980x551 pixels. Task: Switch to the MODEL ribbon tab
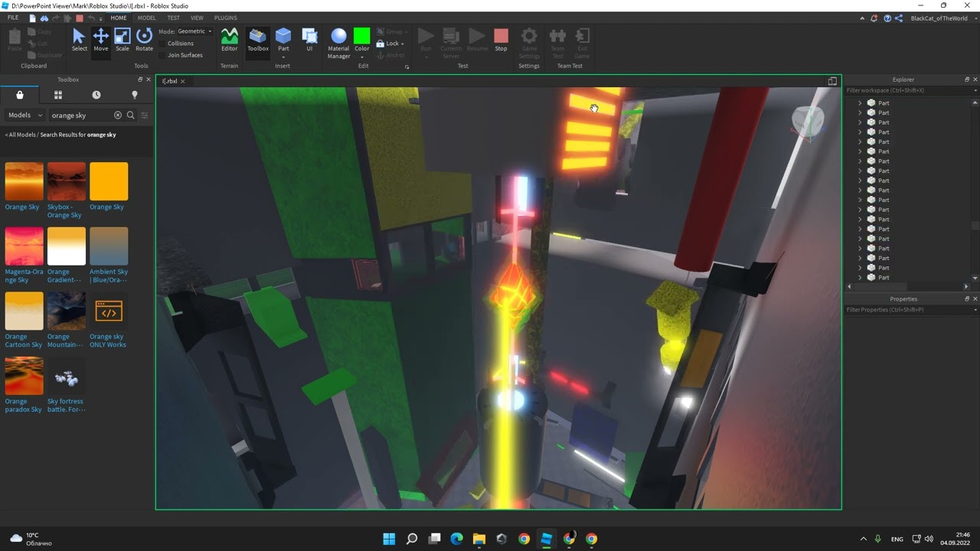click(146, 18)
